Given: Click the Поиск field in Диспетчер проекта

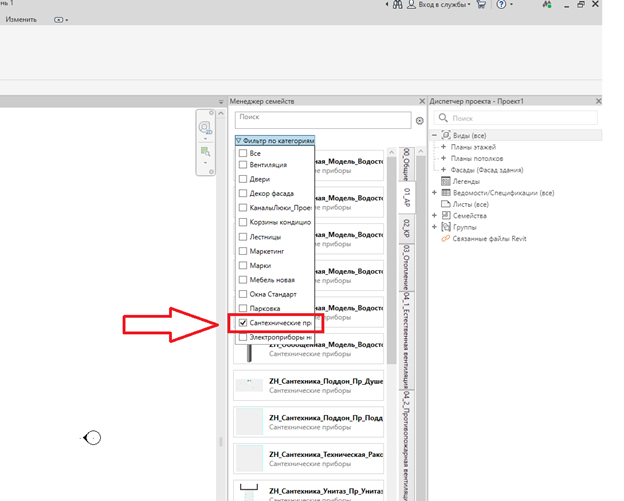Looking at the screenshot, I should (516, 118).
